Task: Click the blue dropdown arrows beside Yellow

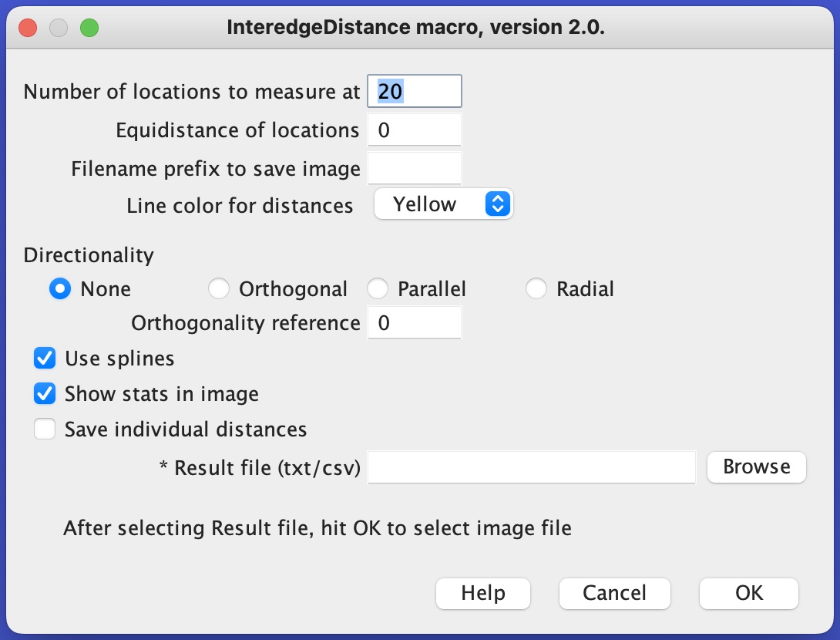Action: pyautogui.click(x=498, y=204)
